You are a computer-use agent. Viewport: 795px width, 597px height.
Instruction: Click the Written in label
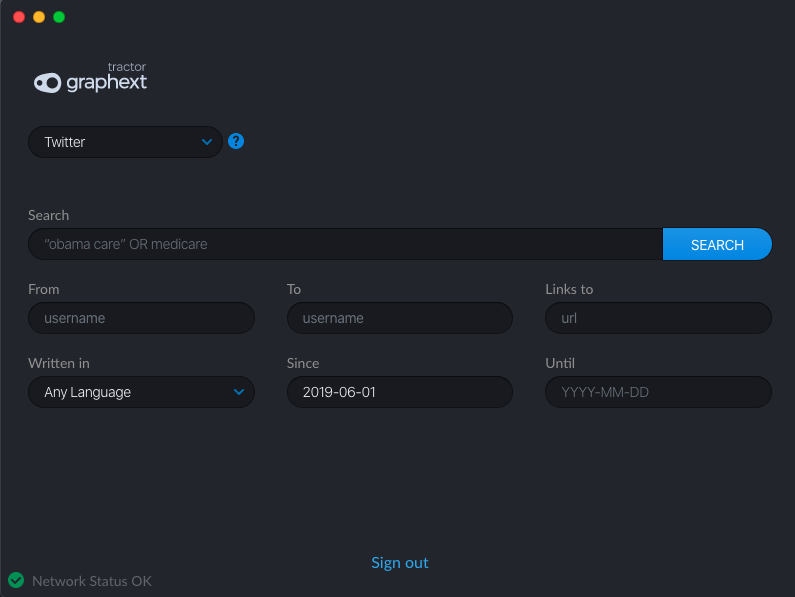(59, 363)
